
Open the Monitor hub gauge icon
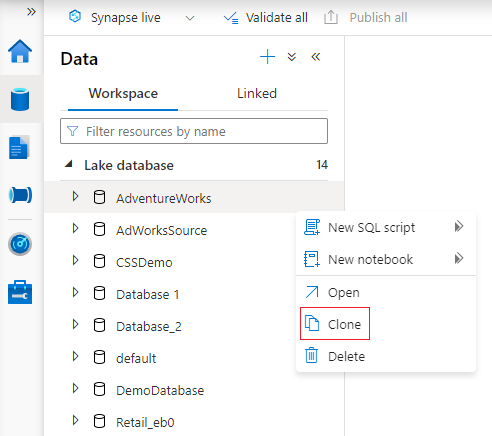point(20,244)
